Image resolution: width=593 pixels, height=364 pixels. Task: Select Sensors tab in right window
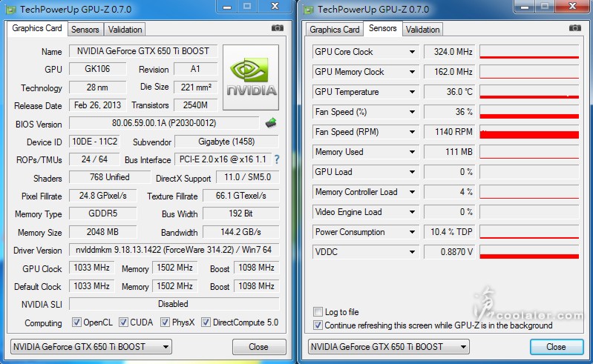(x=383, y=28)
